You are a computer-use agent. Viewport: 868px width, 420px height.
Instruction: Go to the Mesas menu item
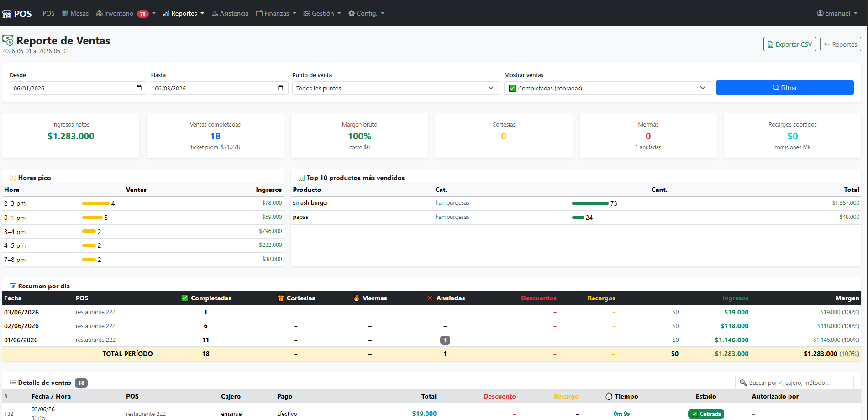[x=75, y=13]
